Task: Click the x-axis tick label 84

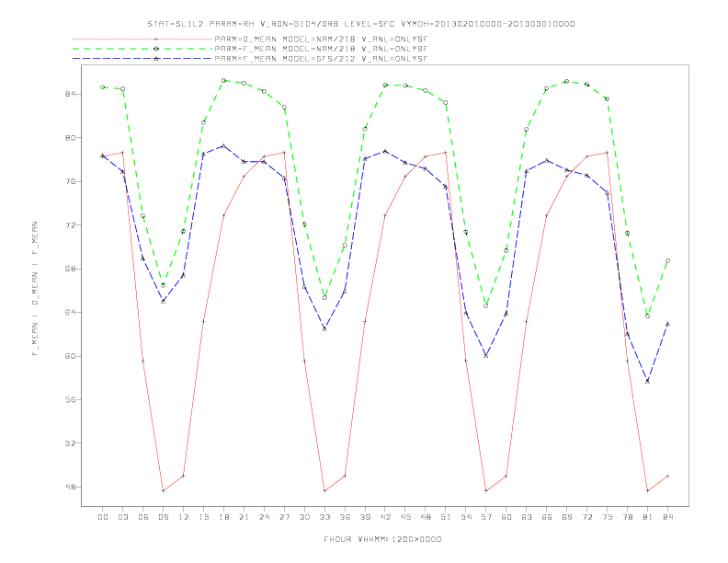Action: [667, 517]
